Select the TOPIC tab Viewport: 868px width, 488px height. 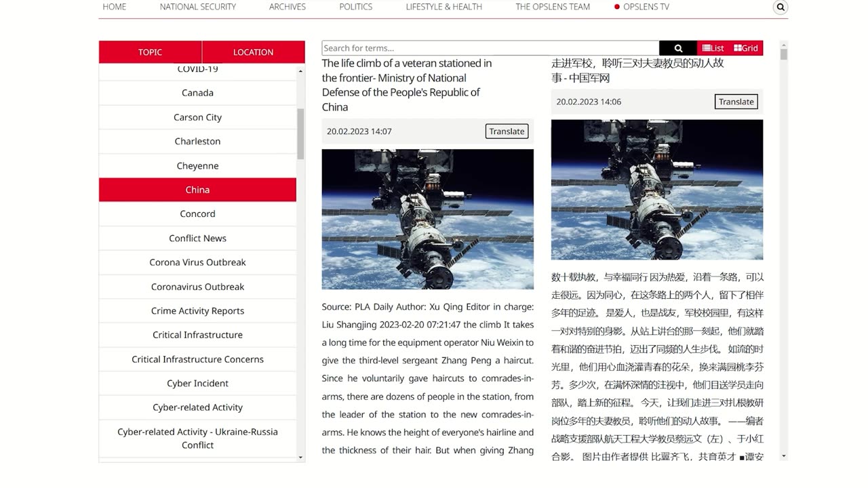(x=150, y=52)
